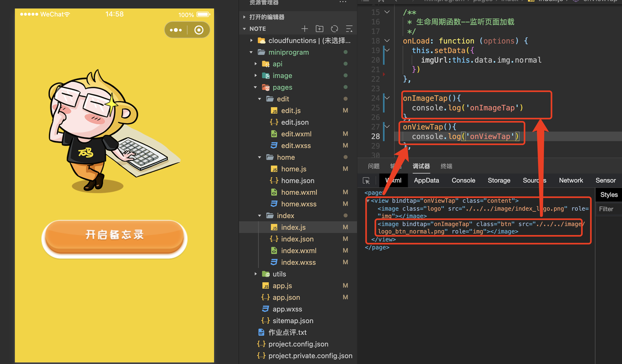The image size is (622, 364).
Task: Open edit.json in the file tree
Action: tap(294, 122)
